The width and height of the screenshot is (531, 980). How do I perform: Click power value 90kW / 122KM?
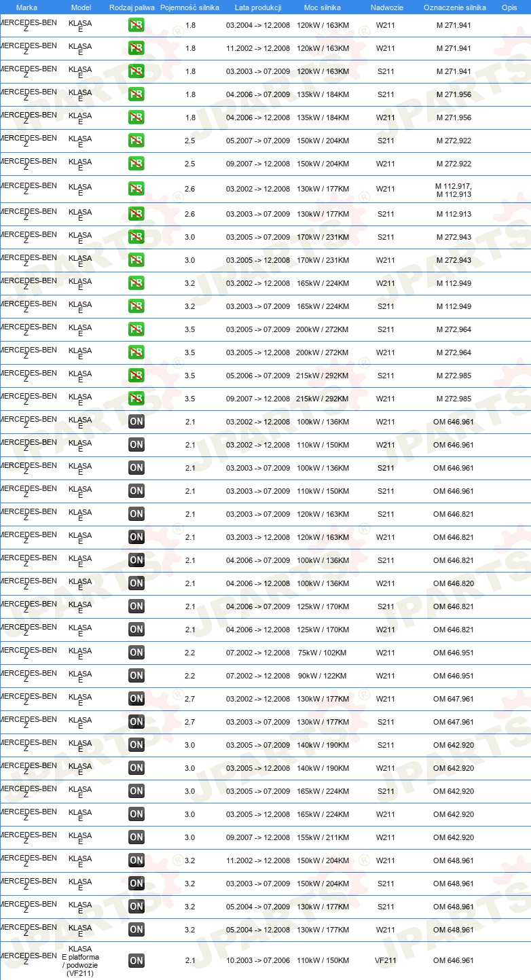click(x=323, y=676)
